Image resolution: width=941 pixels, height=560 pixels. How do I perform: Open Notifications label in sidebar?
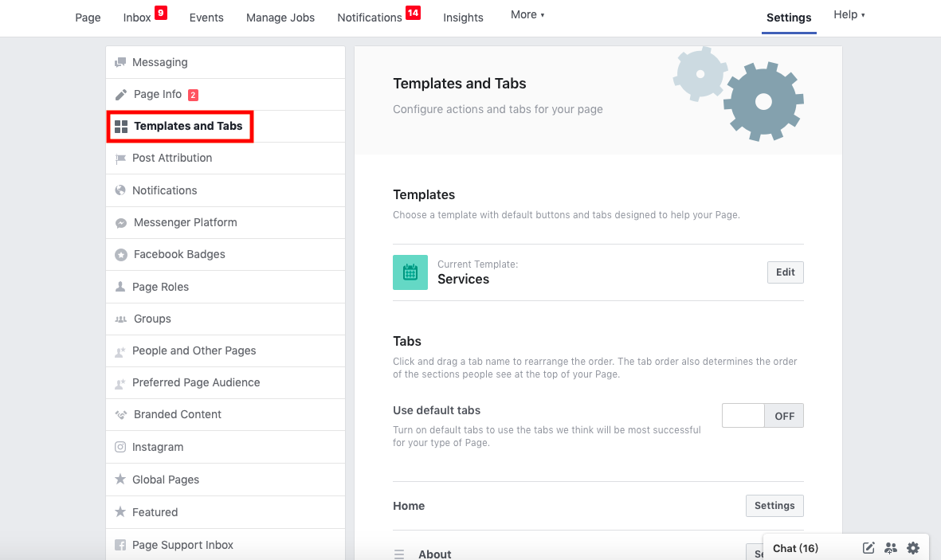click(164, 190)
